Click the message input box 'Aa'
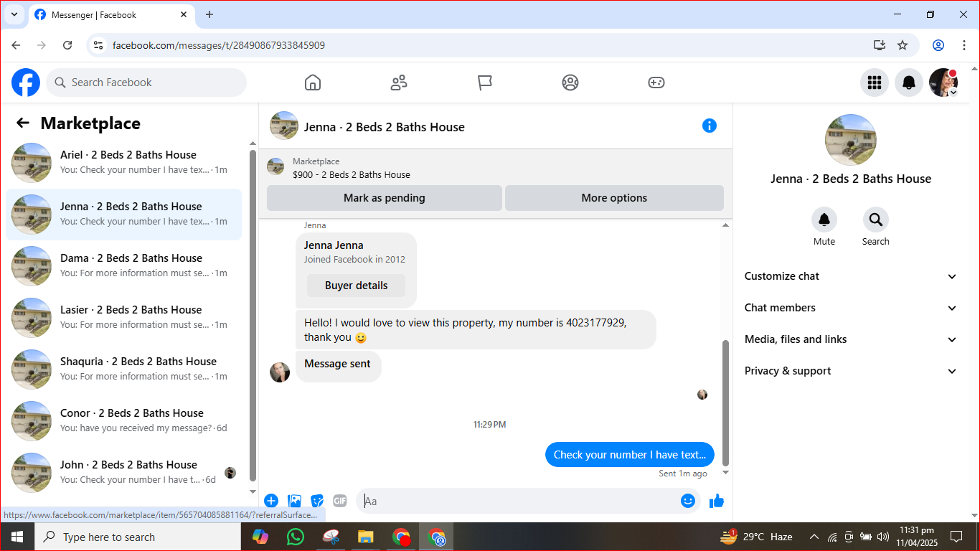The height and width of the screenshot is (551, 980). tap(517, 501)
